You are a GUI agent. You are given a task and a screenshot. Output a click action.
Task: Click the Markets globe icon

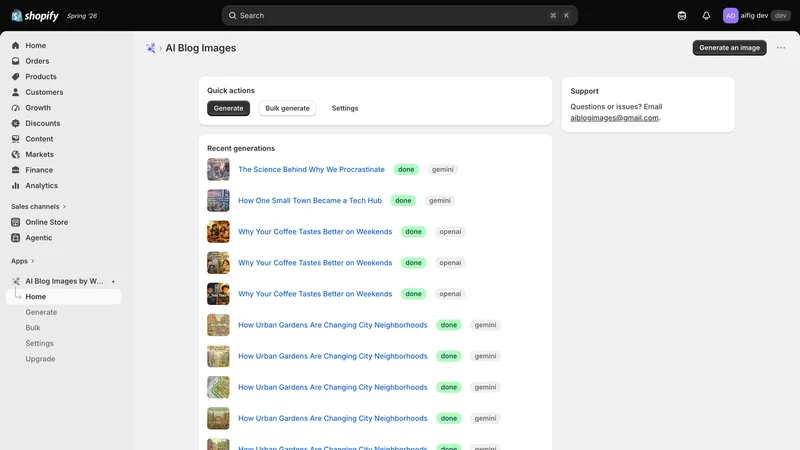pyautogui.click(x=15, y=154)
